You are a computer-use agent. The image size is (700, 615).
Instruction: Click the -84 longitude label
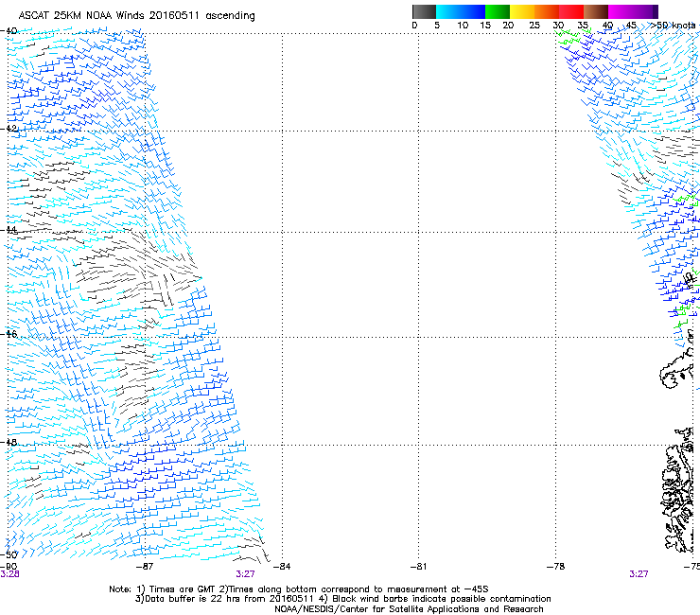click(282, 567)
